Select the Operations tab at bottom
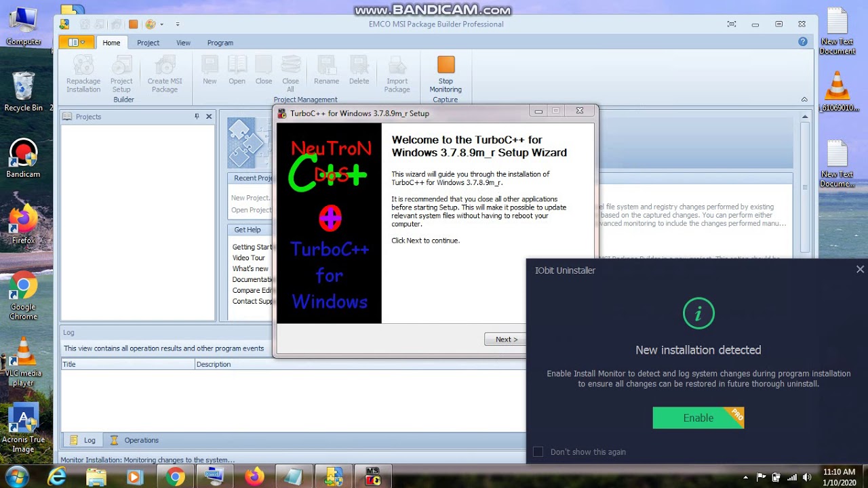Viewport: 868px width, 488px height. (x=134, y=440)
